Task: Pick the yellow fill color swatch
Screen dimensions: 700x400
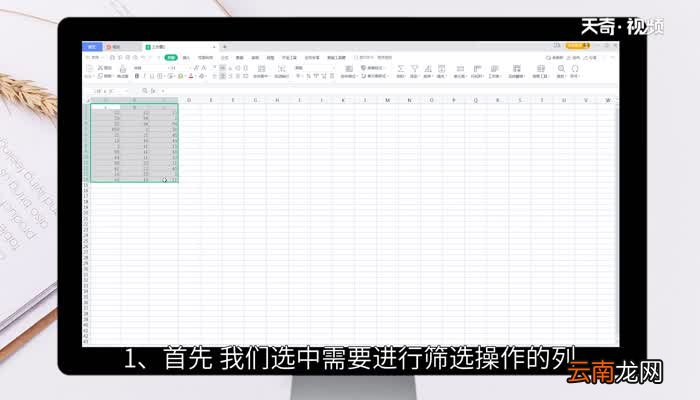Action: pyautogui.click(x=181, y=76)
